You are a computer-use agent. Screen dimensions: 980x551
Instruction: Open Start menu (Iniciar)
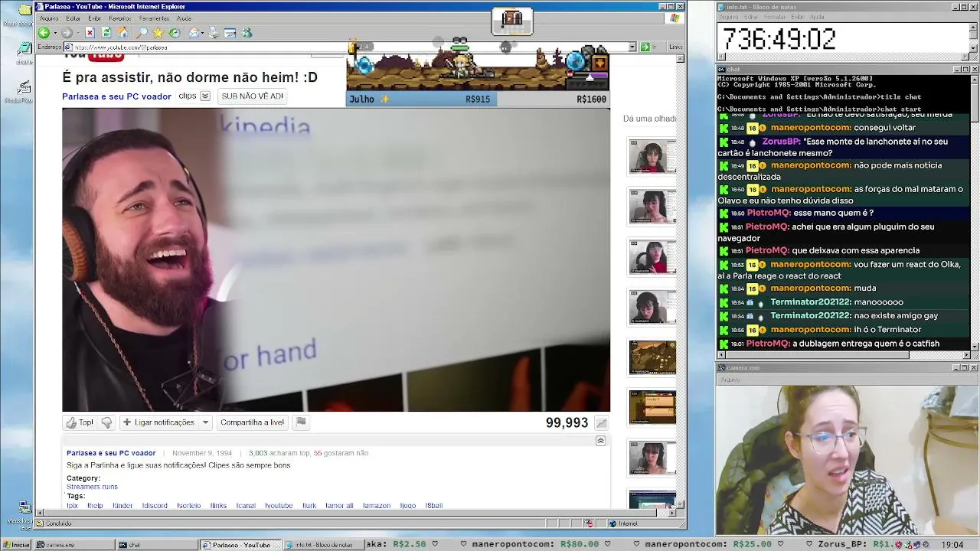coord(17,545)
